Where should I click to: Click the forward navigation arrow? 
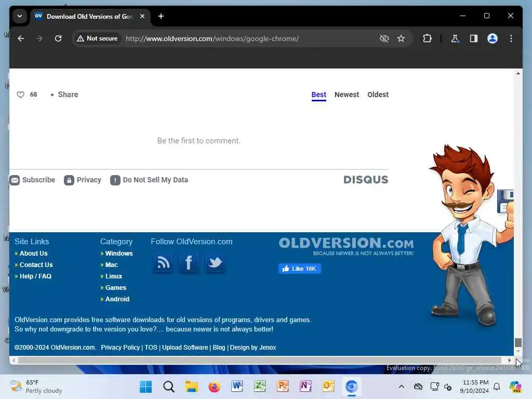point(39,38)
